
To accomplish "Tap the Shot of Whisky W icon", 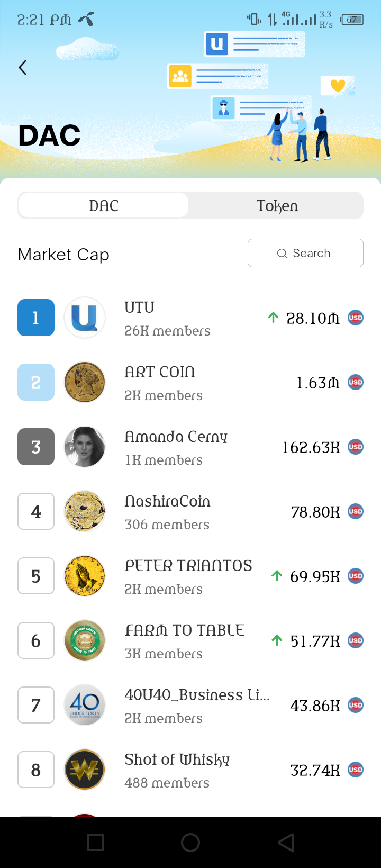I will point(85,770).
